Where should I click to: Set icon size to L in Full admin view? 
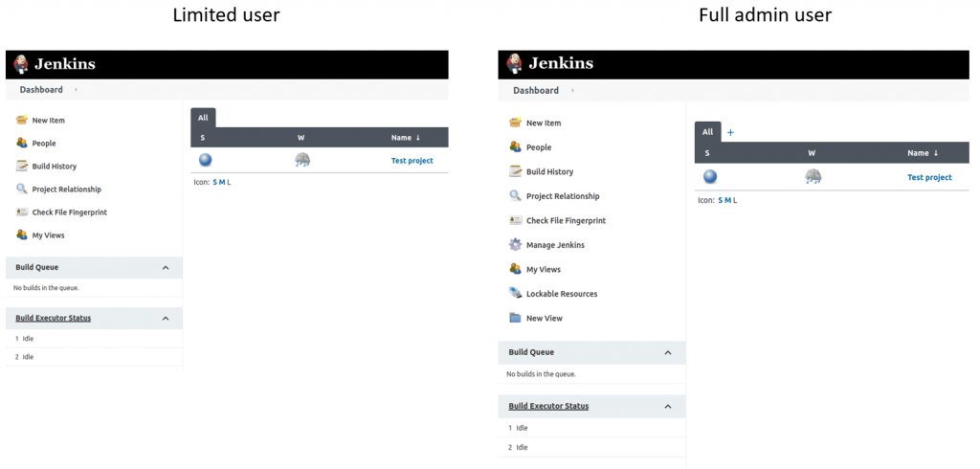735,200
